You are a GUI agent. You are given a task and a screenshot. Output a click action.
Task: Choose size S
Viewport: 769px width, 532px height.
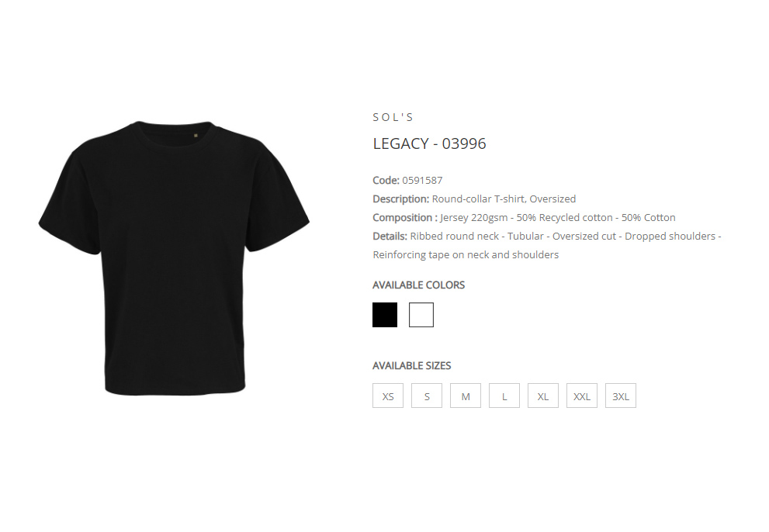(x=427, y=396)
